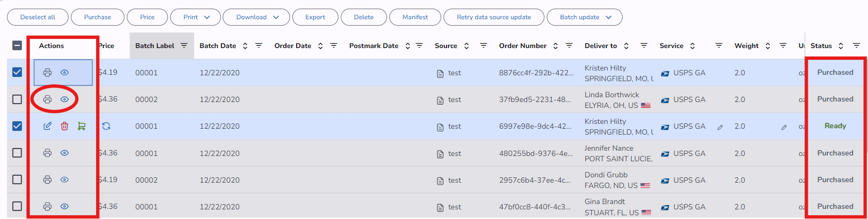Select the Linda Borthwick row checkbox
This screenshot has height=219, width=868.
tap(17, 99)
